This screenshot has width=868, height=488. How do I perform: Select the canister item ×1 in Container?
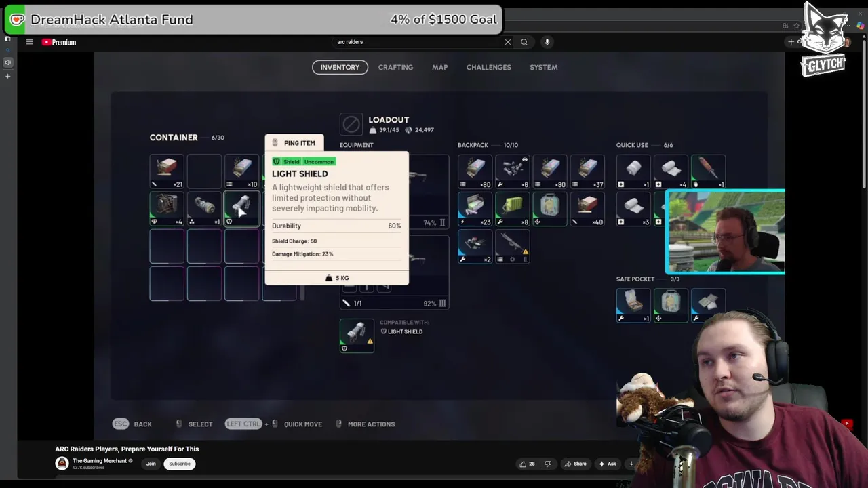204,209
